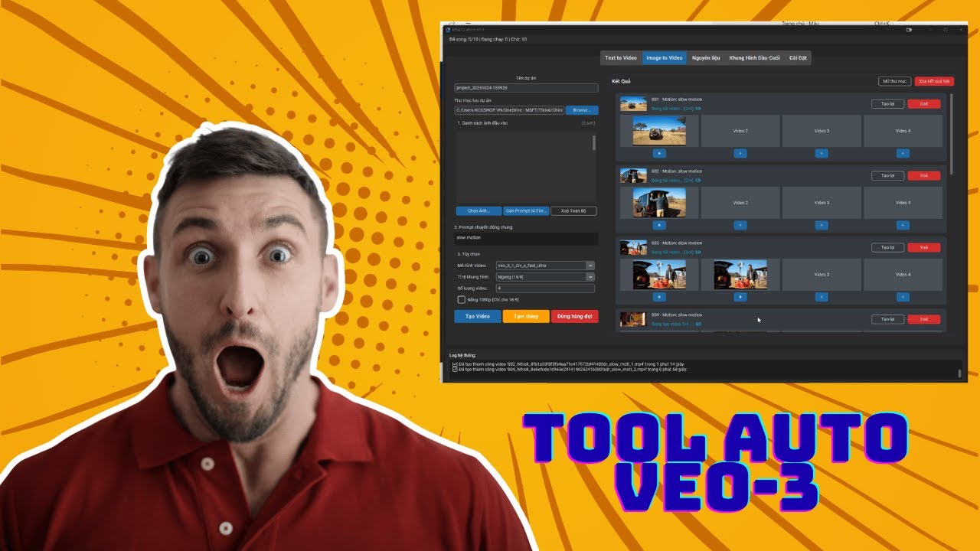Select the Image to Video tab
This screenshot has height=551, width=980.
point(664,57)
